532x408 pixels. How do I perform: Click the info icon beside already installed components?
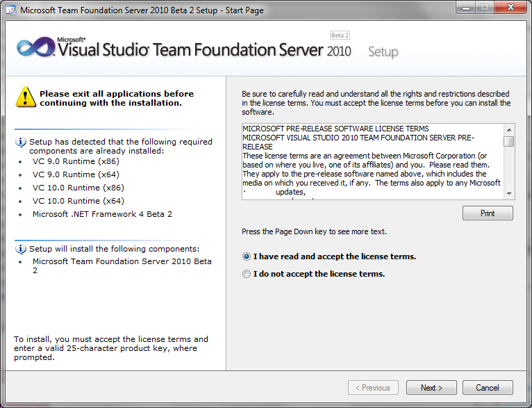[x=21, y=142]
